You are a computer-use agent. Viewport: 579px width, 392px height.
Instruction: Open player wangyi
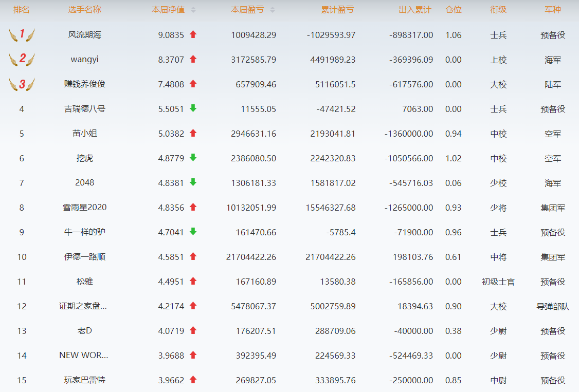(84, 60)
